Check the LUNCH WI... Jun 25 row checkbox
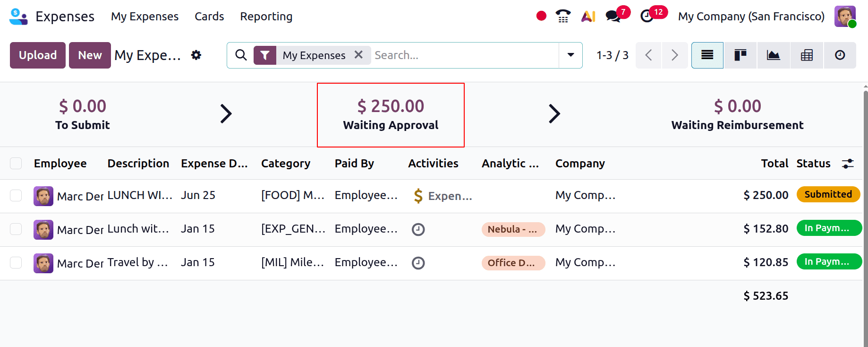The width and height of the screenshot is (868, 347). point(16,196)
